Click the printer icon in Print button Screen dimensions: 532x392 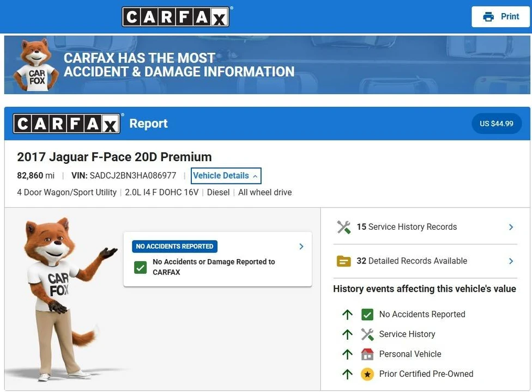point(488,16)
